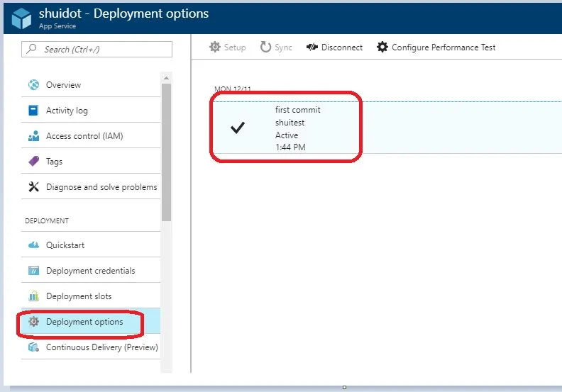Open Access control (IAM)
Image resolution: width=562 pixels, height=392 pixels.
pyautogui.click(x=91, y=136)
